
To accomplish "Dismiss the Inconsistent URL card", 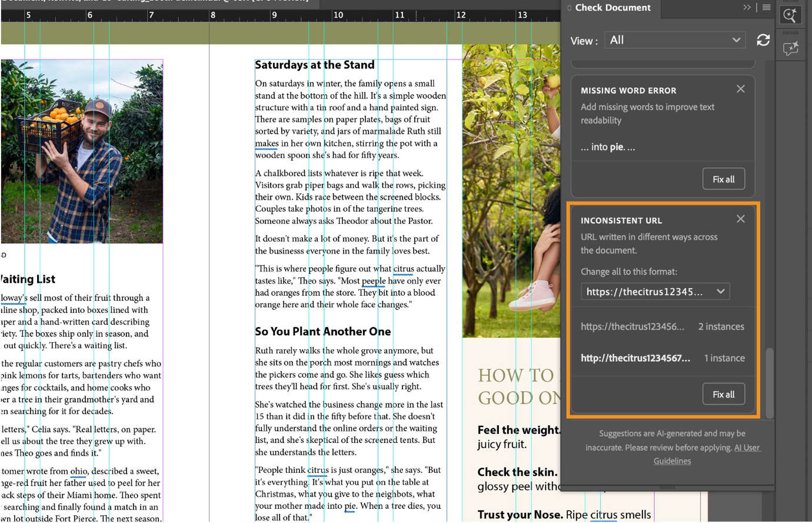I will (x=740, y=219).
